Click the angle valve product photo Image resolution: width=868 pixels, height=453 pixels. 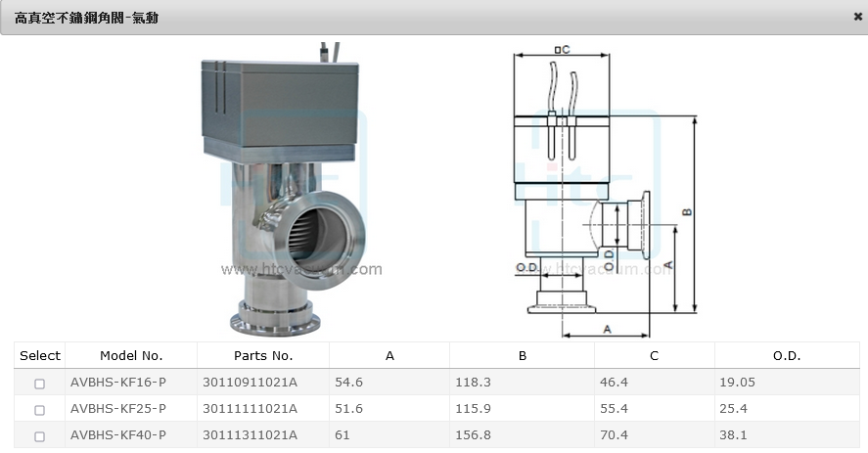click(x=291, y=189)
